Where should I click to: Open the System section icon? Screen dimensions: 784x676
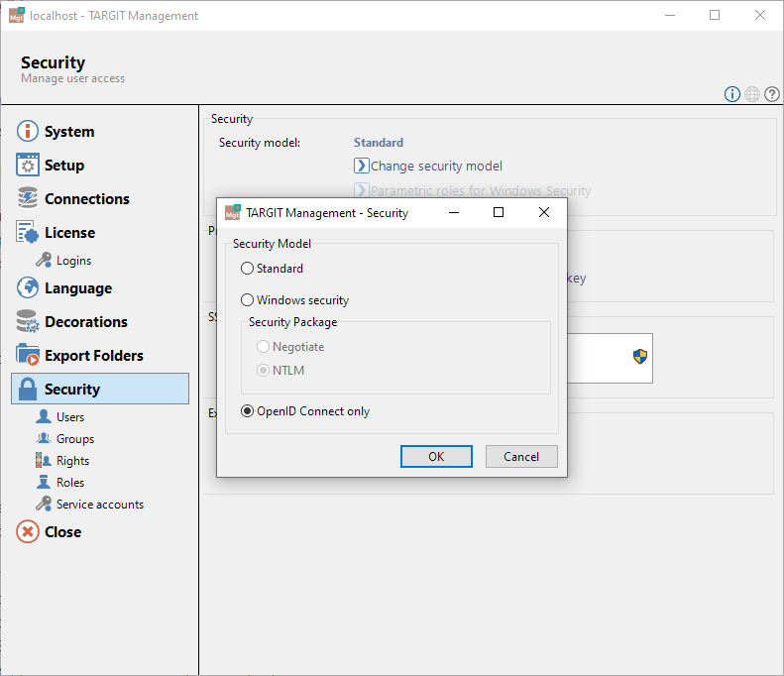point(28,131)
